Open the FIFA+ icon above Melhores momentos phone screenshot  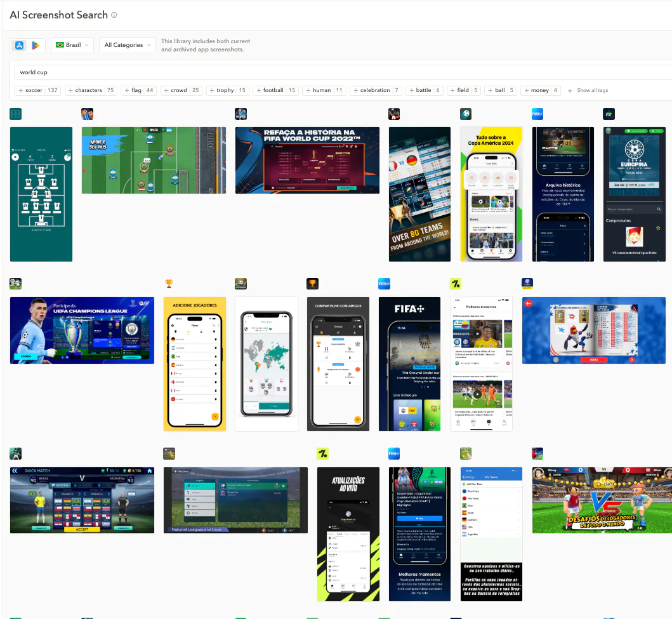pos(394,453)
